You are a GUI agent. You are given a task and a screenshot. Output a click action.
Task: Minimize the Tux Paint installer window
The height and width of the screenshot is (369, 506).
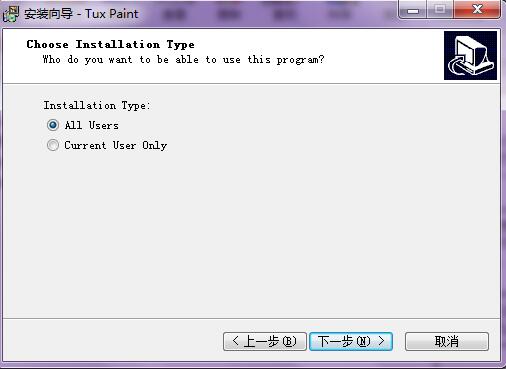point(413,10)
